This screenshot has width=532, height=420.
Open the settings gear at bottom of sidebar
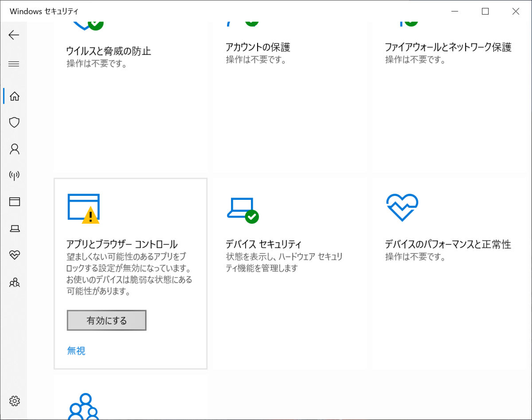click(14, 401)
